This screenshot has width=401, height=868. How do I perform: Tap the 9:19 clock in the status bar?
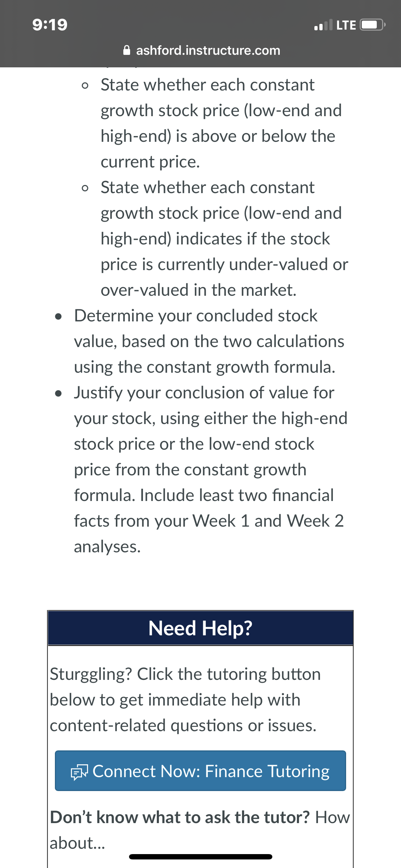50,25
